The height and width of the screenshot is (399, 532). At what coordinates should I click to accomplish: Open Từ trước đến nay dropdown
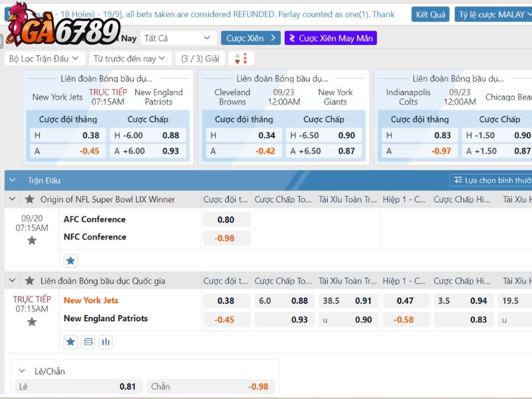(x=130, y=59)
